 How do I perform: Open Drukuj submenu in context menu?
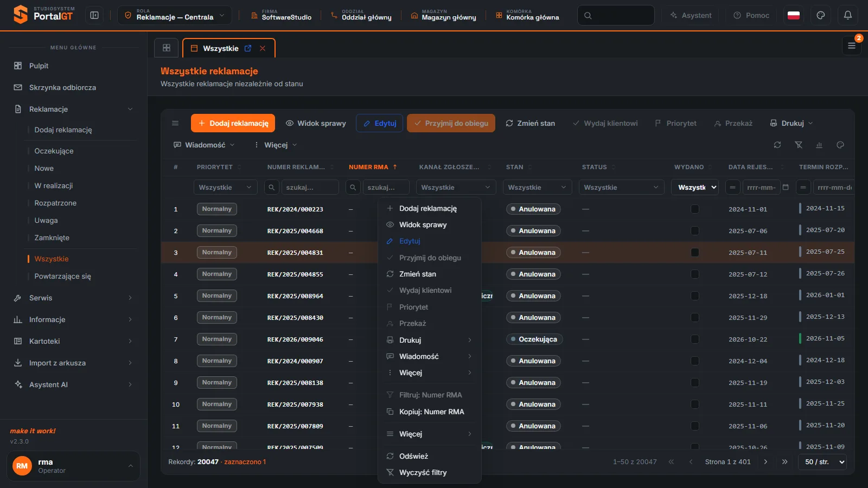(429, 340)
